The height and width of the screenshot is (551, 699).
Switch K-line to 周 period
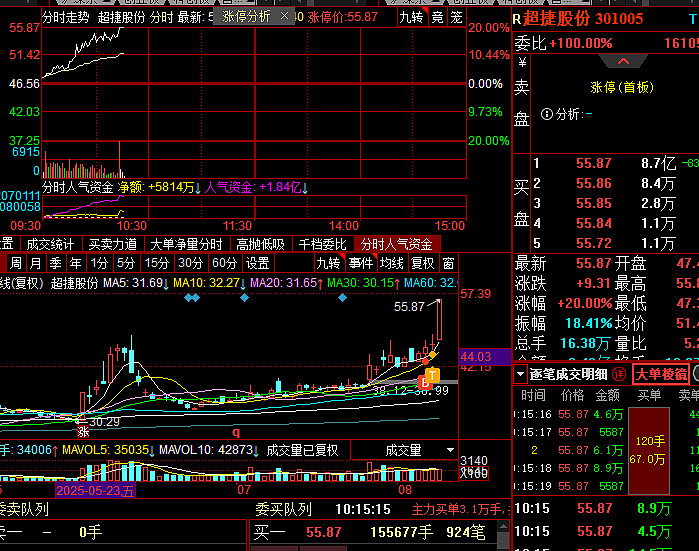coord(16,263)
